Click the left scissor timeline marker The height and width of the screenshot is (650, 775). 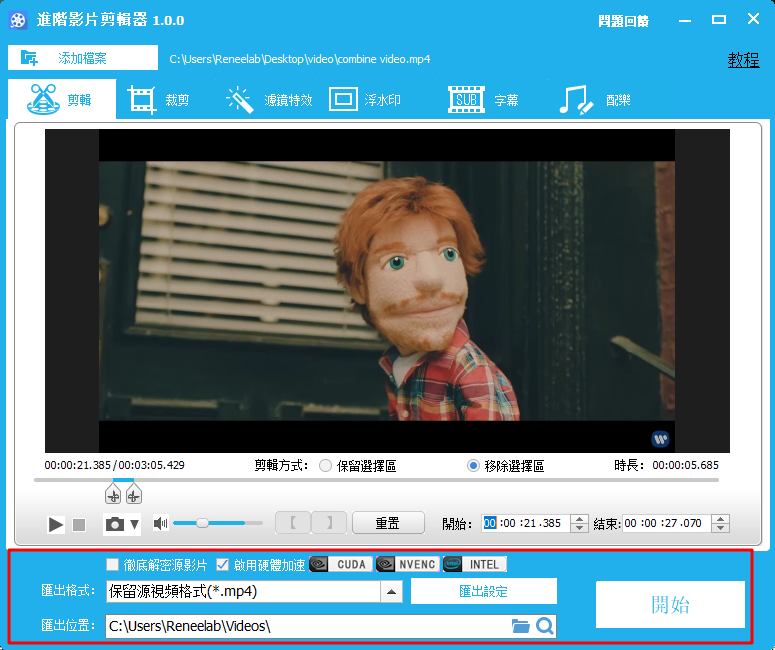(113, 494)
